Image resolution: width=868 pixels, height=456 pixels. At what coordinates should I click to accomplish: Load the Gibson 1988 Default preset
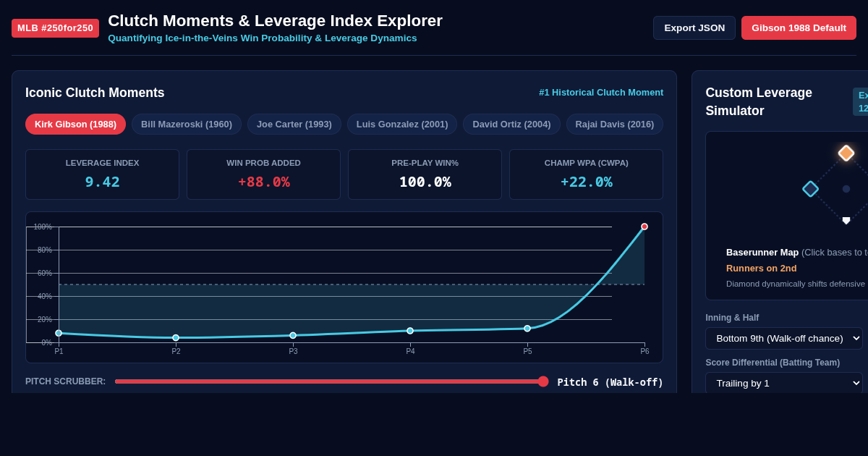pyautogui.click(x=799, y=28)
